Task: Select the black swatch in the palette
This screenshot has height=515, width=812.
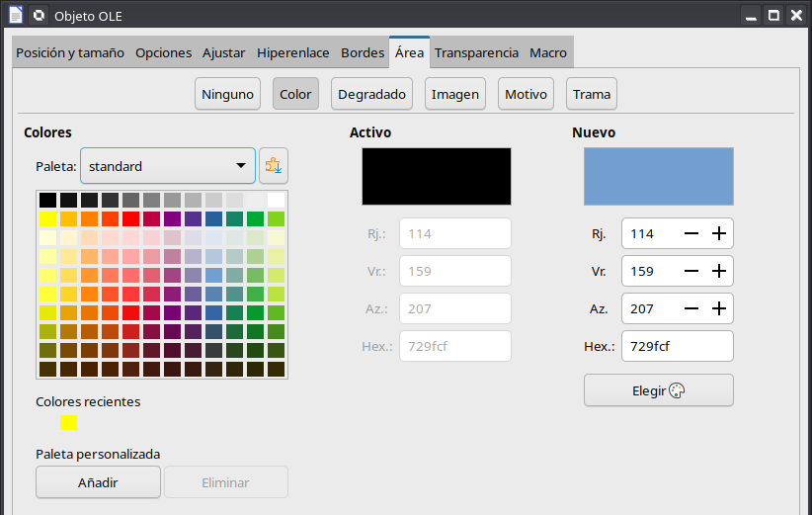Action: (x=47, y=200)
